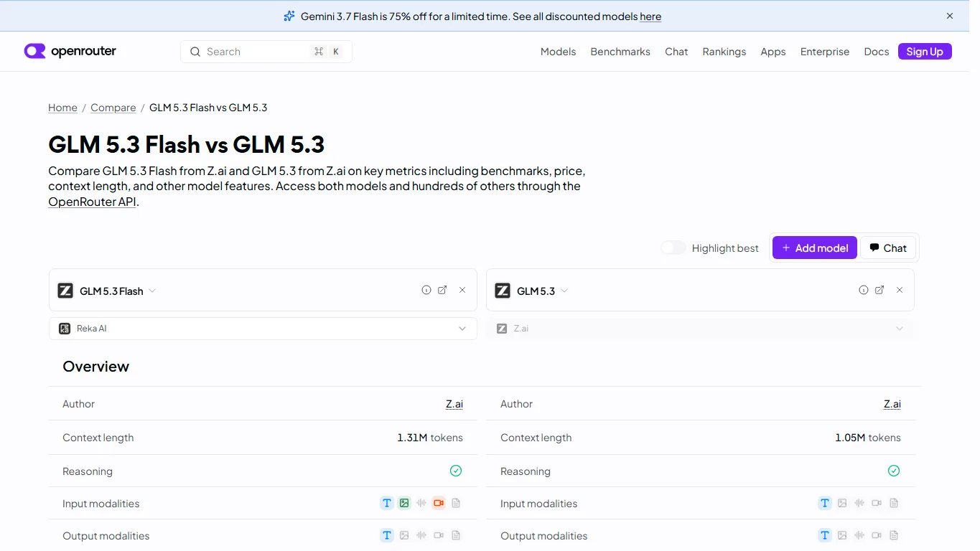Open GLM 5.3 Flash in a new page
This screenshot has height=551, width=980.
442,290
